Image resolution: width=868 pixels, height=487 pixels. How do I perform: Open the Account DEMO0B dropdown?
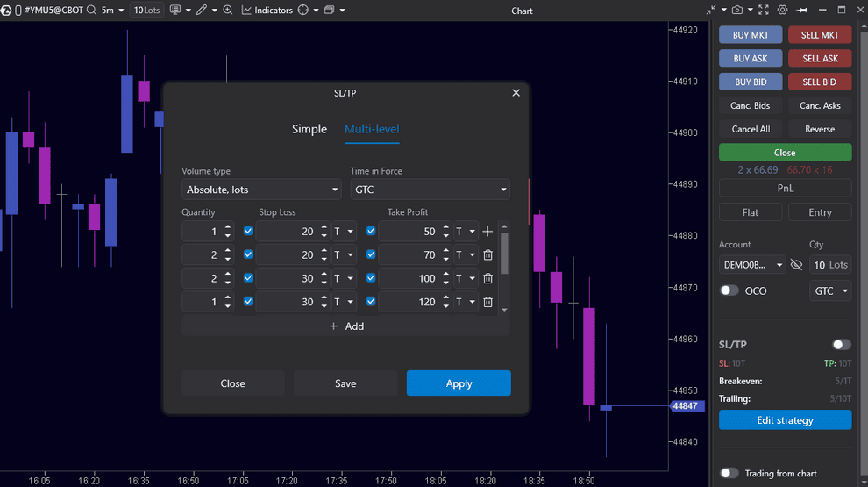[x=751, y=265]
